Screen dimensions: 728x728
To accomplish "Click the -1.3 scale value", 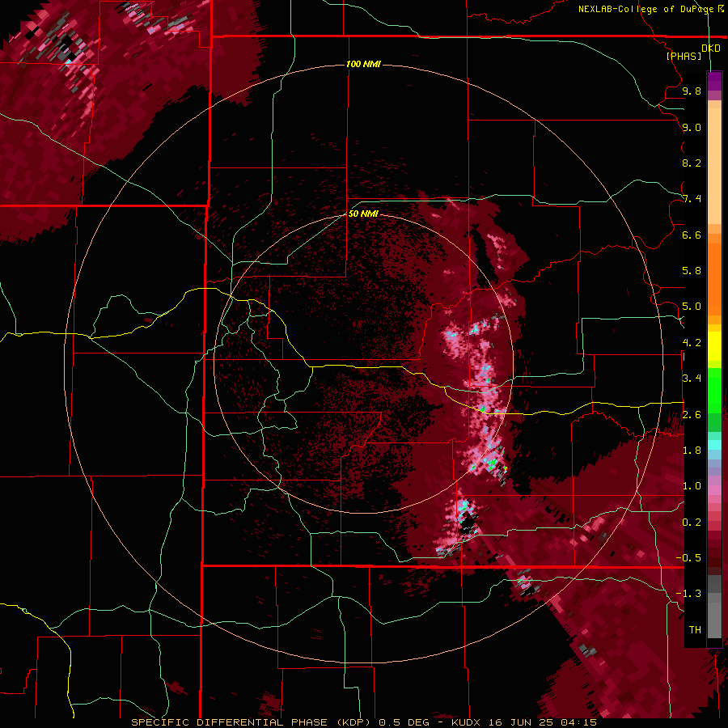I will (x=689, y=594).
